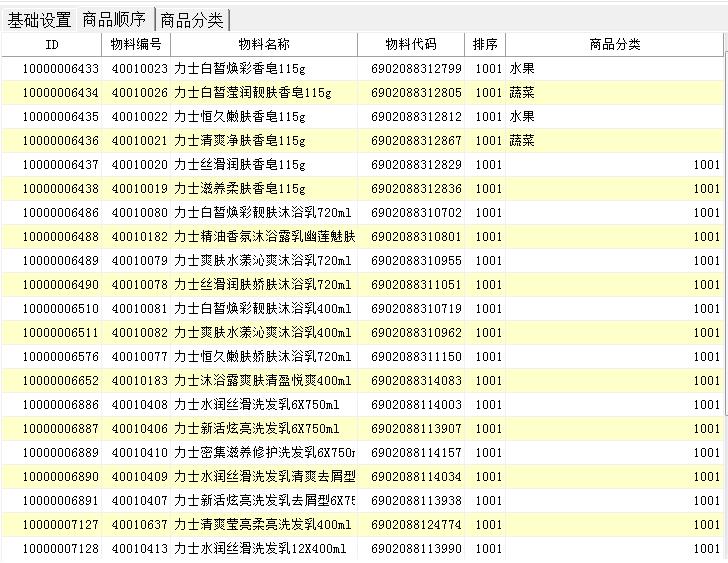The height and width of the screenshot is (563, 728).
Task: Select ID cell 10000006438
Action: click(61, 189)
